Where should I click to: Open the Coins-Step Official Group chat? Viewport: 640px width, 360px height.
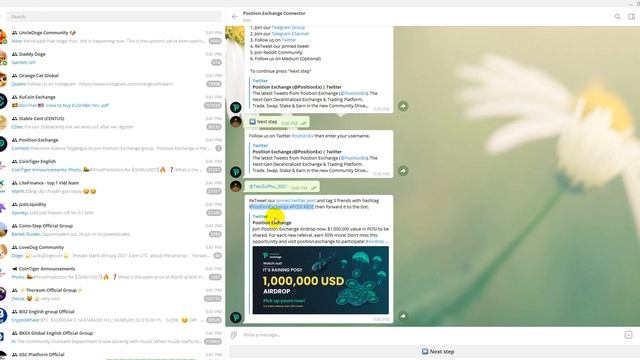pyautogui.click(x=111, y=230)
